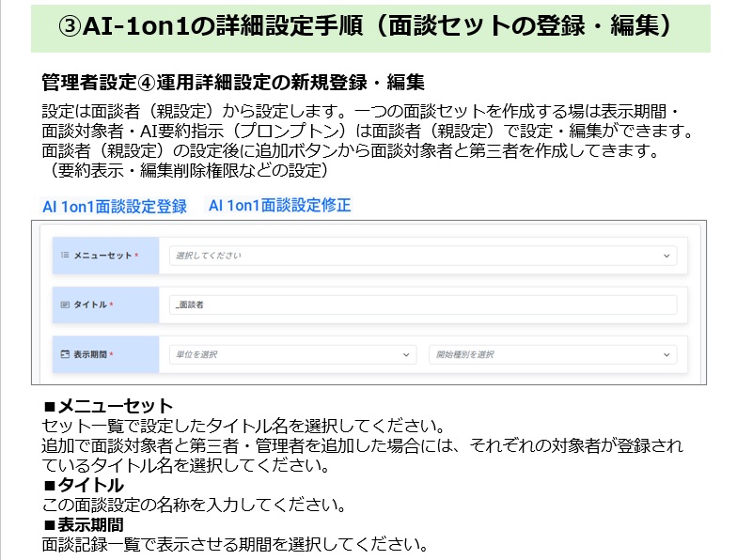Click the title icon beside タイトル
This screenshot has height=560, width=737.
click(65, 305)
